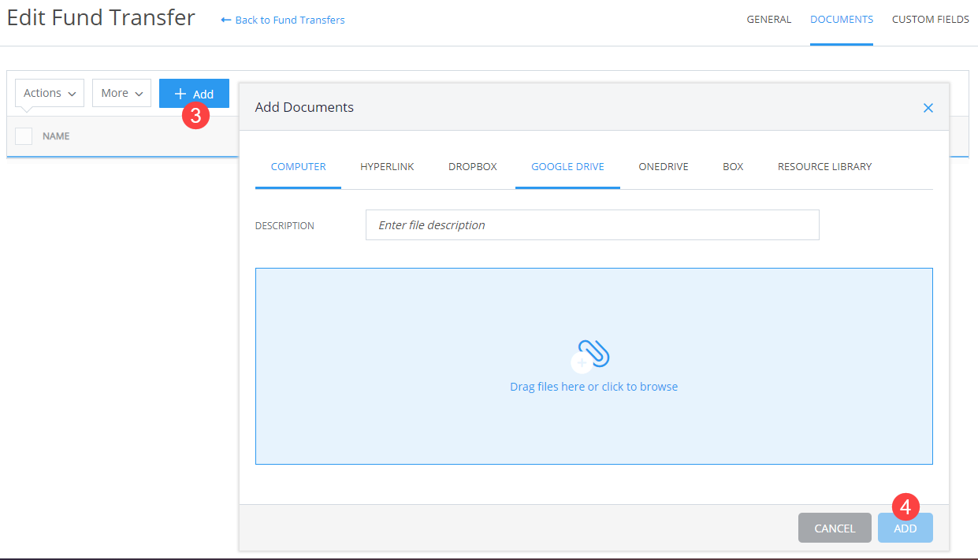Select the BOX tab
The height and width of the screenshot is (560, 978).
[733, 167]
